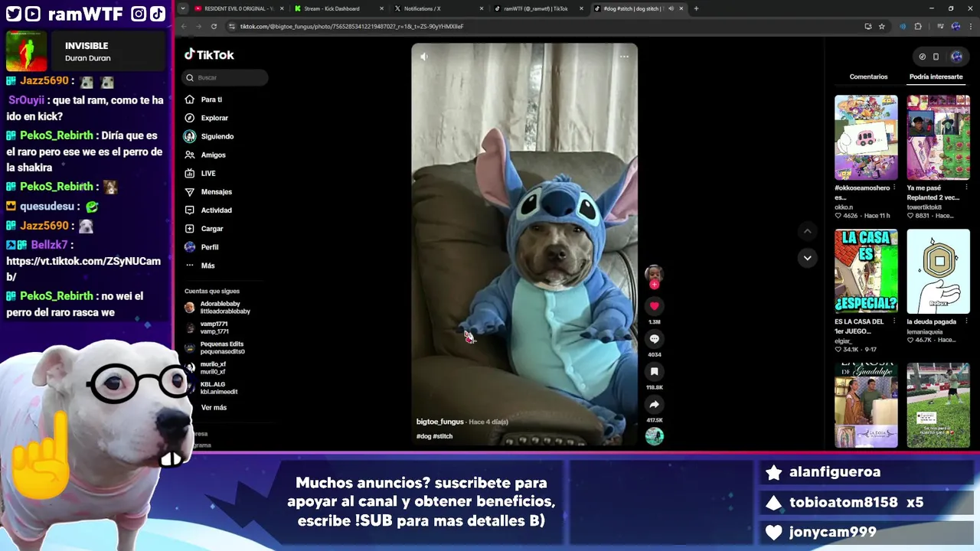Open more options for Ya me pasé video
The height and width of the screenshot is (551, 980).
[966, 187]
